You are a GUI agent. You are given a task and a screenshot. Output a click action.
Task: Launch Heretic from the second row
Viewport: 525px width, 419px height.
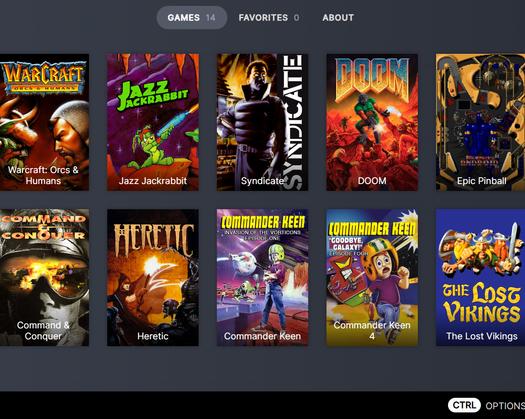click(153, 277)
